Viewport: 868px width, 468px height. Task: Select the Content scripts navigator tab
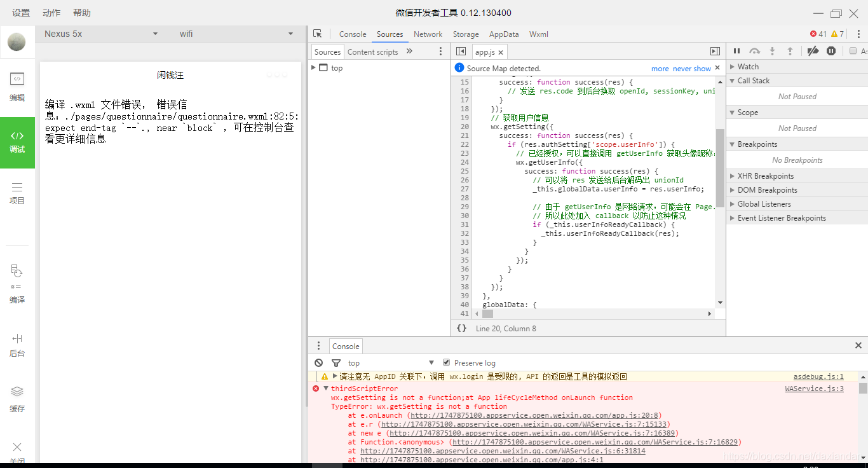click(x=372, y=52)
